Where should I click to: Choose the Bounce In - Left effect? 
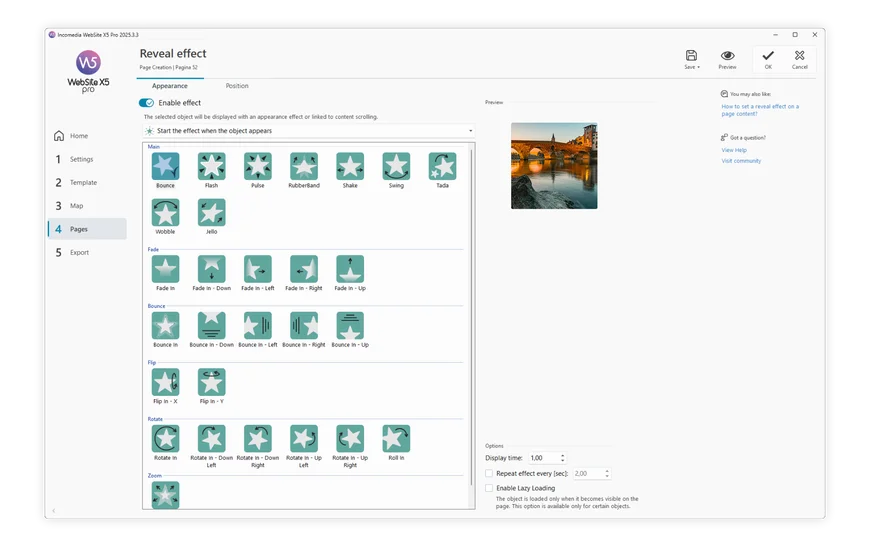(257, 326)
